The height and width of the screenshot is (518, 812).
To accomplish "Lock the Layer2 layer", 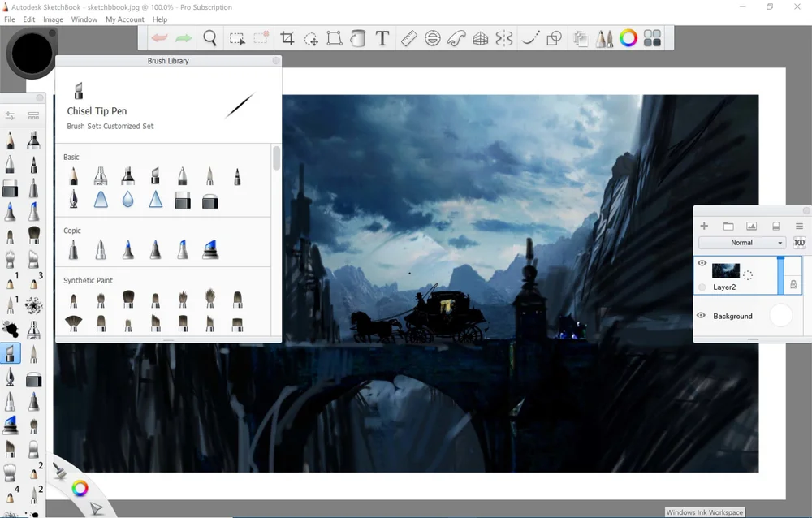I will point(793,286).
